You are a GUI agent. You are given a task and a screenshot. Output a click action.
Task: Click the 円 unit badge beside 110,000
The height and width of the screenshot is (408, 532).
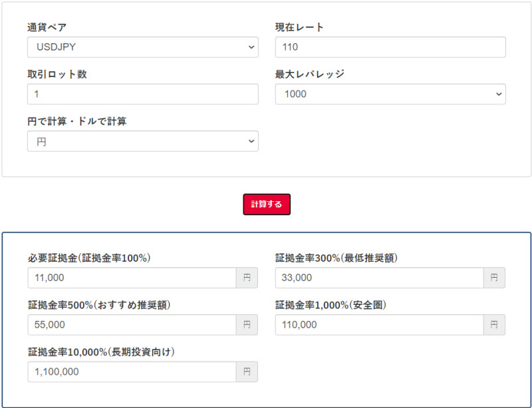pos(494,325)
